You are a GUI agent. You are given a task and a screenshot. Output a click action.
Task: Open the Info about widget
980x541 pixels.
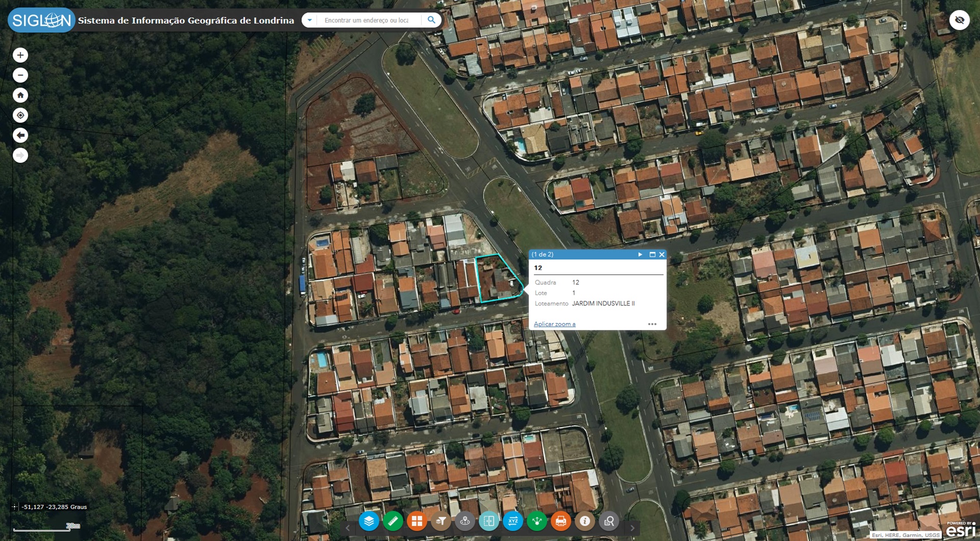click(585, 521)
